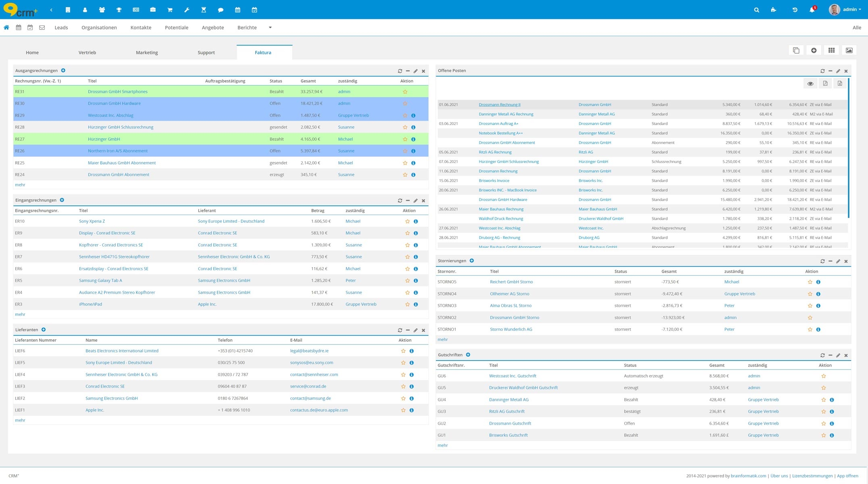Image resolution: width=868 pixels, height=484 pixels.
Task: Click the home icon in navigation bar
Action: [x=6, y=27]
